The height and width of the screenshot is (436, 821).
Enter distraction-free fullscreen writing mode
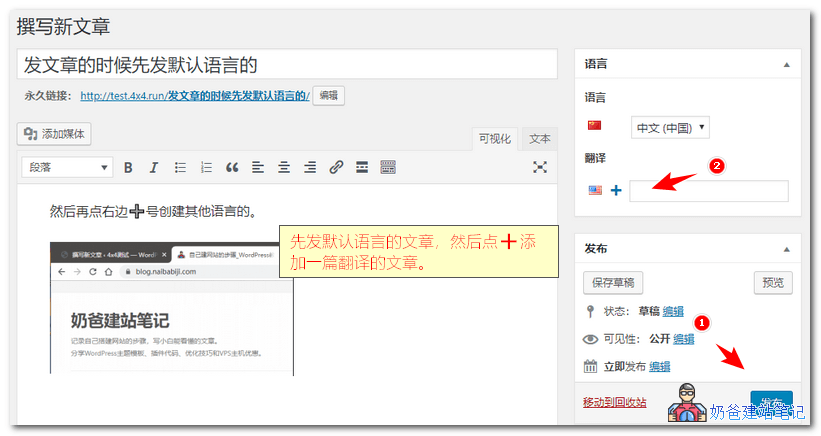point(540,167)
